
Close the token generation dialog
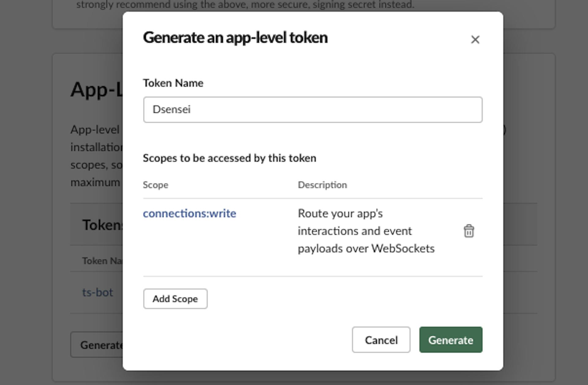[x=475, y=39]
